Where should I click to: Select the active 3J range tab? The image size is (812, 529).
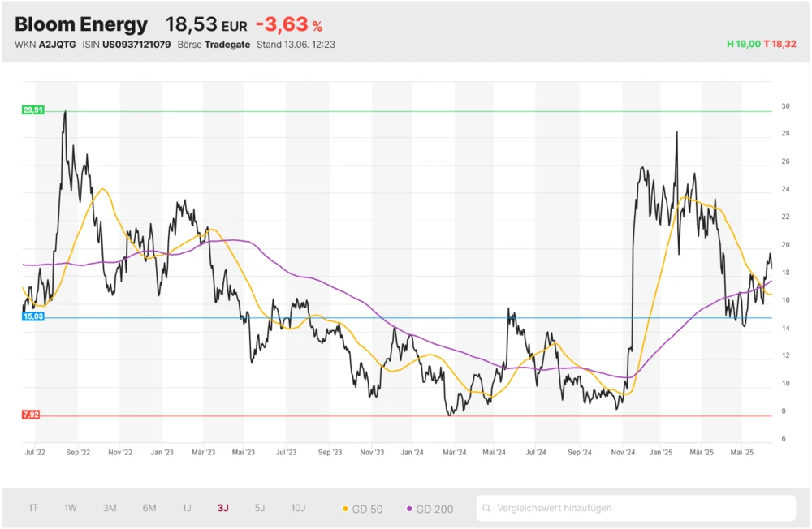click(222, 508)
